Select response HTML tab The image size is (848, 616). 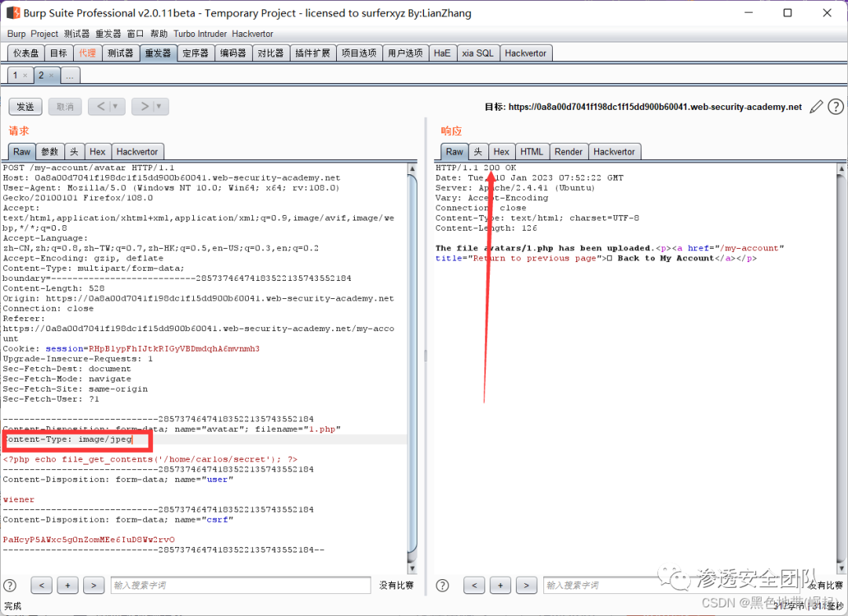[x=532, y=151]
